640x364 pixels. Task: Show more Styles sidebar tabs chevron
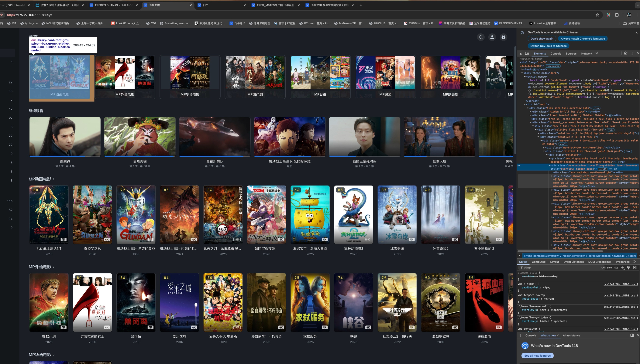pos(634,262)
